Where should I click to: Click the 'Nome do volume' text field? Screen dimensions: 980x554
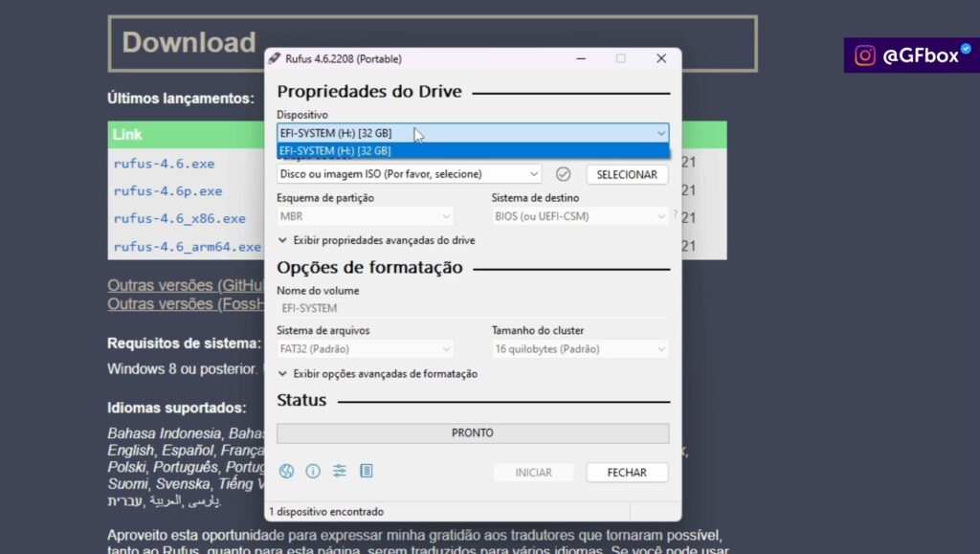coord(473,309)
